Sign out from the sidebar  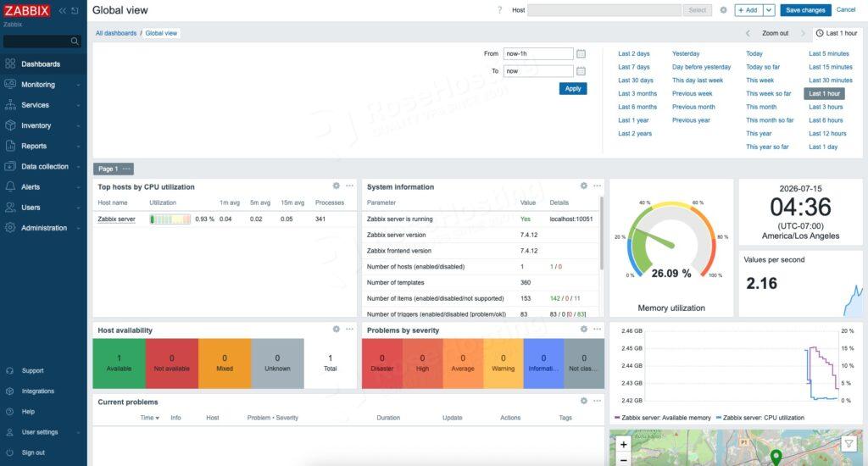(43, 452)
